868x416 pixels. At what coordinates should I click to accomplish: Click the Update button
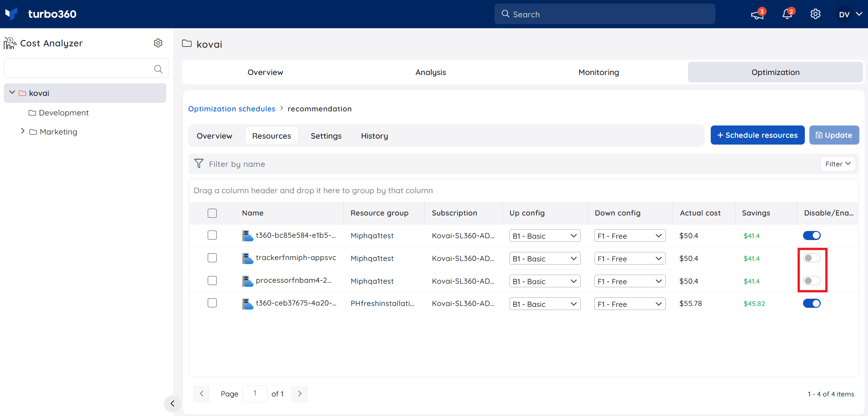coord(834,135)
